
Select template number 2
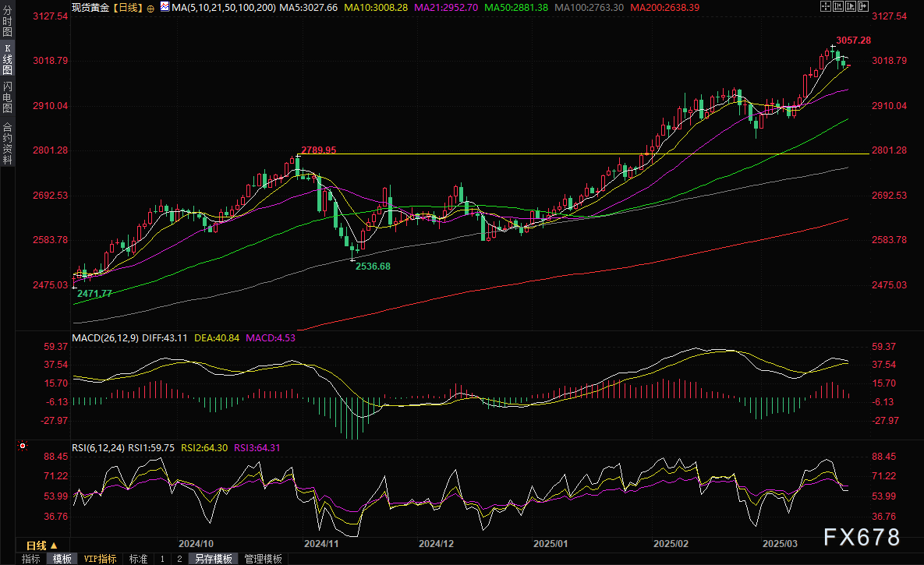[179, 559]
